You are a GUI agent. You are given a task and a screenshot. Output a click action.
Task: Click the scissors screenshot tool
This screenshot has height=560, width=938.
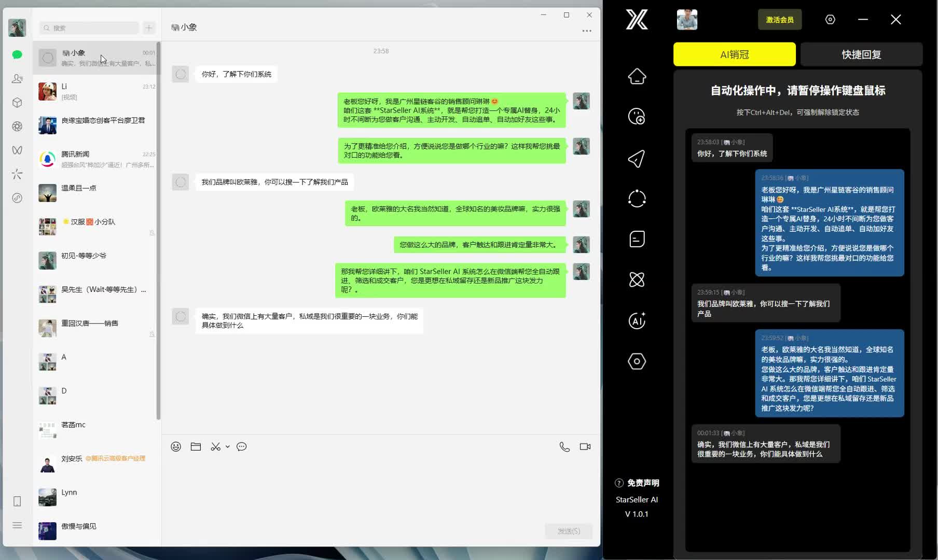pos(215,446)
